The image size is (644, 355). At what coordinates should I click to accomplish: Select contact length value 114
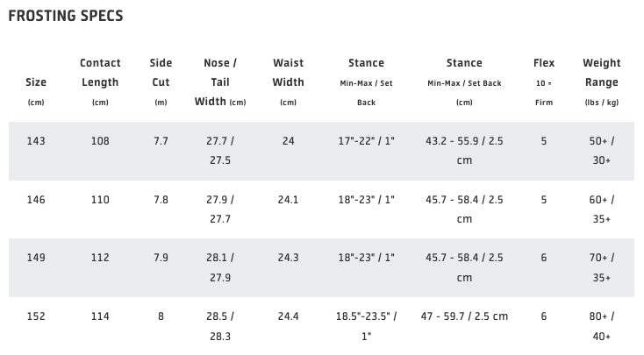(x=100, y=316)
